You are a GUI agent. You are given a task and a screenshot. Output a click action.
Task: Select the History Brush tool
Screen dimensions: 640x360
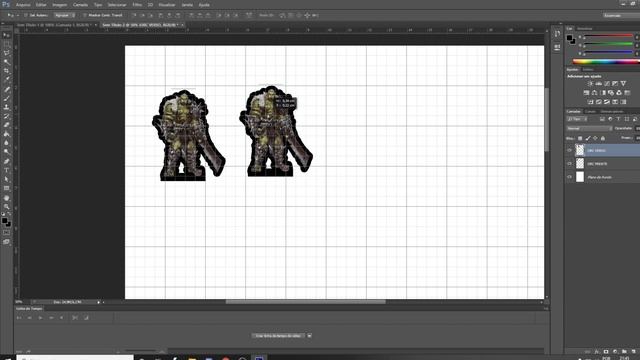click(7, 116)
